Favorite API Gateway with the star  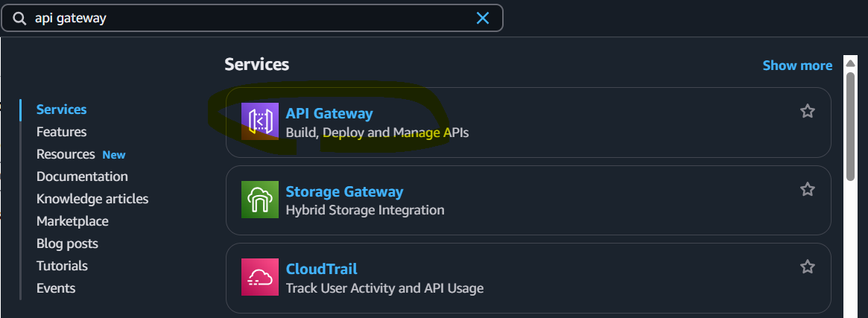(808, 111)
